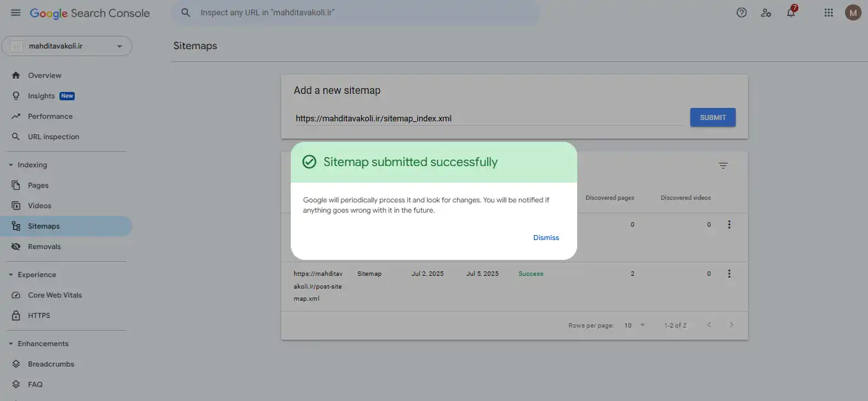Viewport: 868px width, 401px height.
Task: Collapse the Enhancements section
Action: [10, 344]
